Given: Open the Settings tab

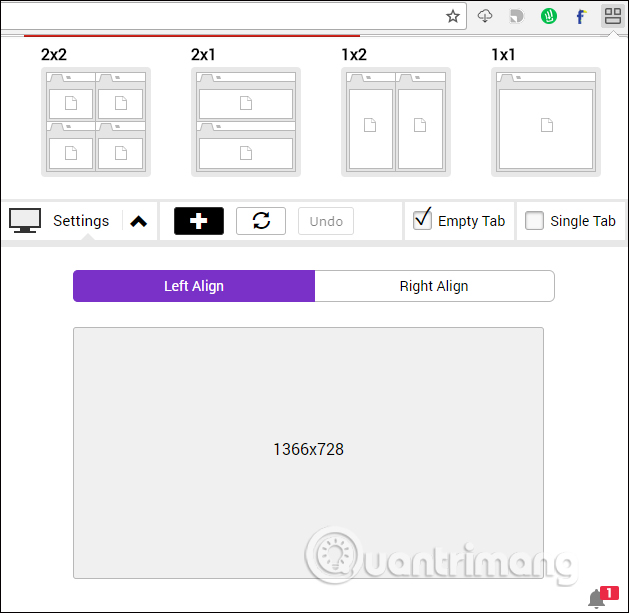Looking at the screenshot, I should click(x=81, y=221).
